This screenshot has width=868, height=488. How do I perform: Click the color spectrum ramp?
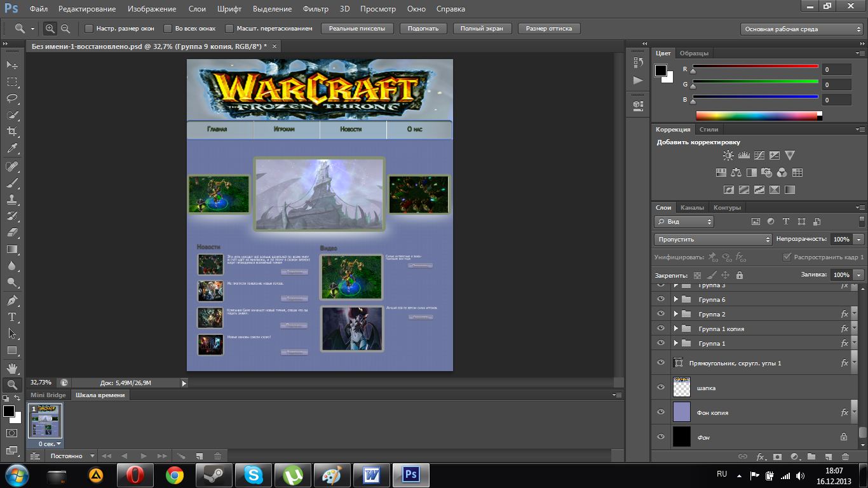point(759,116)
